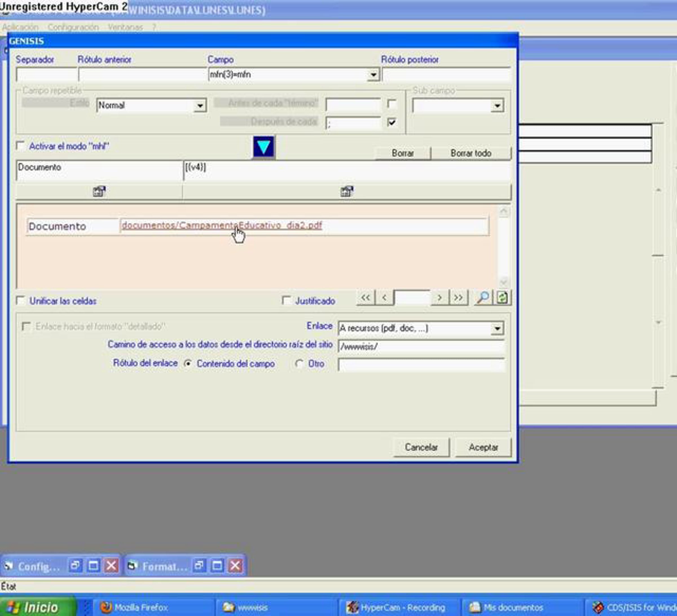Close the Config... minimized window
This screenshot has height=616, width=677.
coord(111,565)
